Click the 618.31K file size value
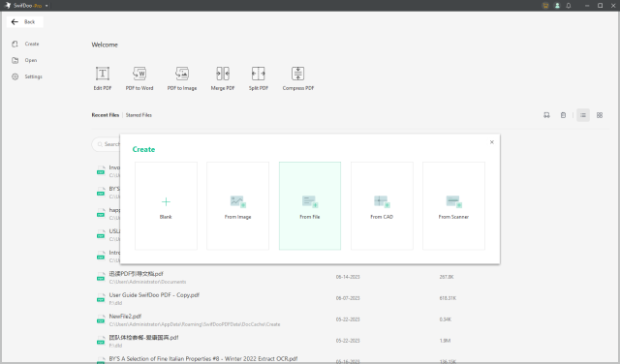 [x=448, y=298]
